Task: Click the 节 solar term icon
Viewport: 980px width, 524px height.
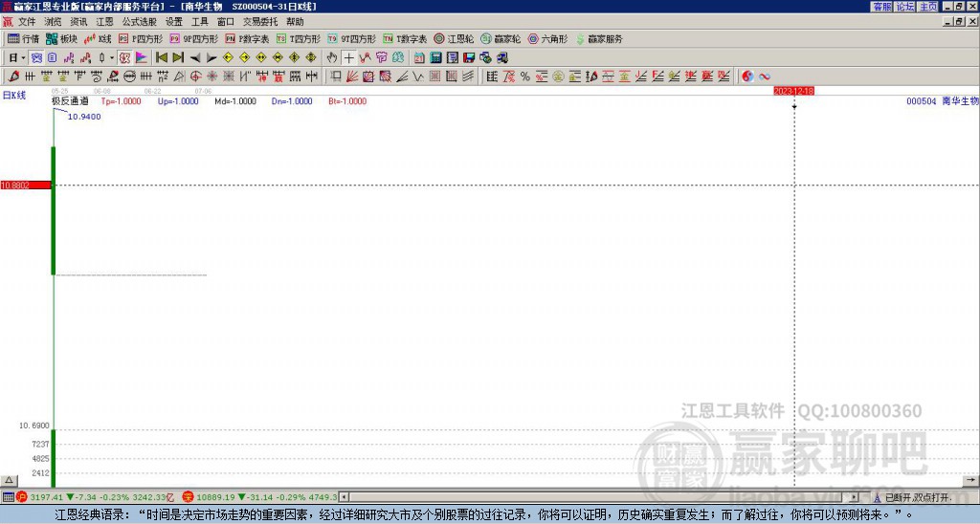Action: point(381,57)
